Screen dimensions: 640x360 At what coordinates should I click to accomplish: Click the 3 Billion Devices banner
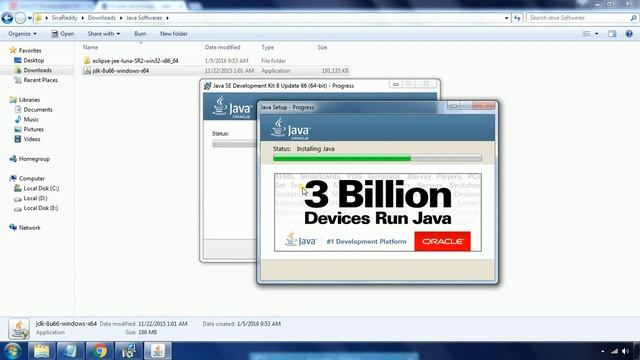[x=378, y=212]
